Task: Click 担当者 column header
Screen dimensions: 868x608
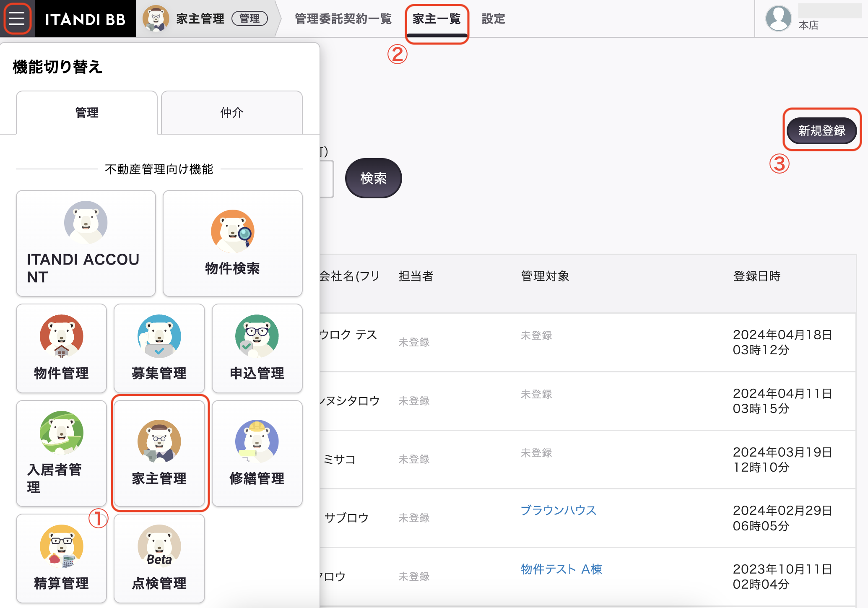Action: click(416, 276)
